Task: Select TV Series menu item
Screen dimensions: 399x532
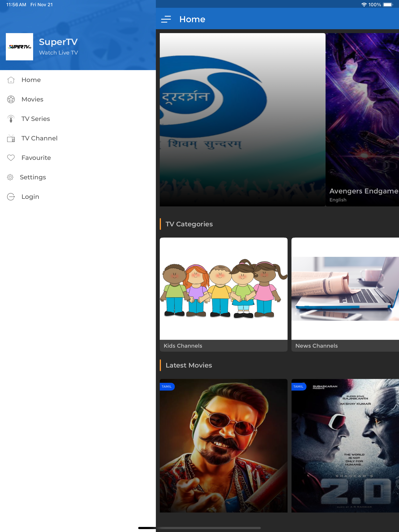Action: tap(78, 119)
